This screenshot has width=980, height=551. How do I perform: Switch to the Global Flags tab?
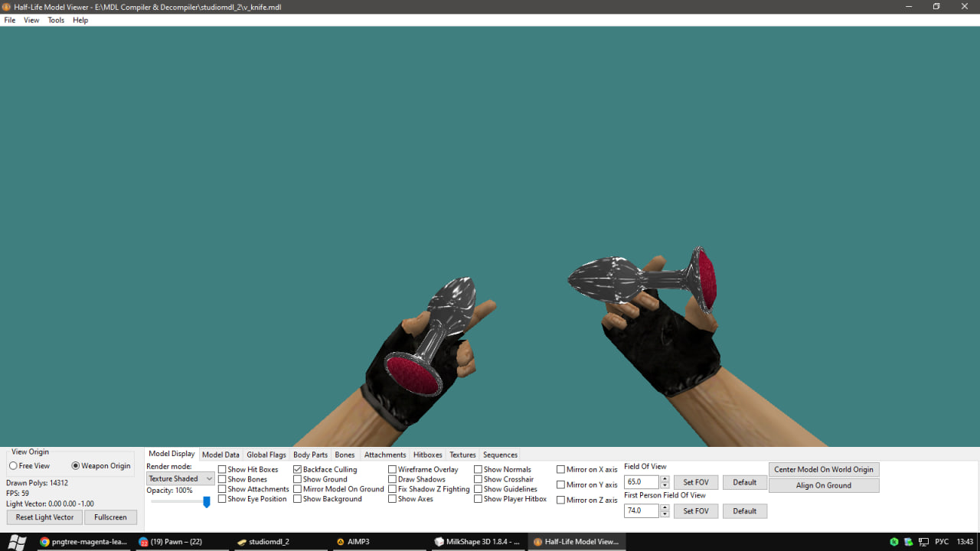tap(266, 455)
